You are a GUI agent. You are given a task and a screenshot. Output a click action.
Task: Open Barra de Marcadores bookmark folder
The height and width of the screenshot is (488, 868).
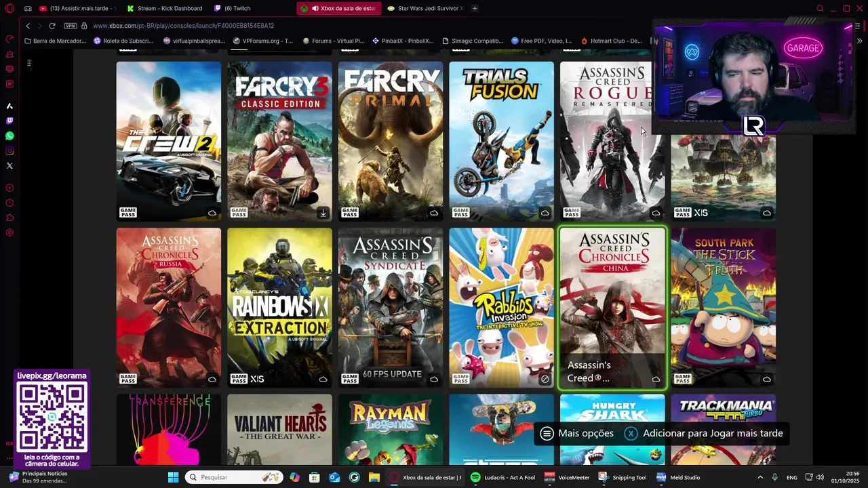[55, 41]
